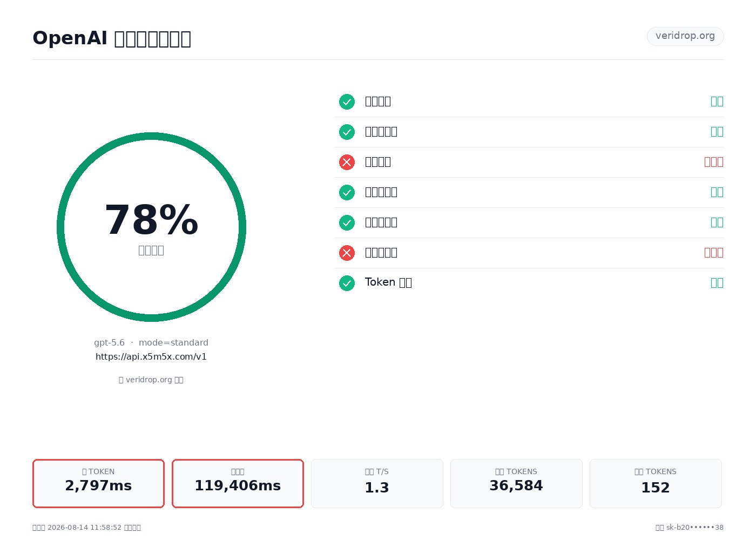Select the 36,584 tokens card
The width and height of the screenshot is (756, 540).
(516, 483)
